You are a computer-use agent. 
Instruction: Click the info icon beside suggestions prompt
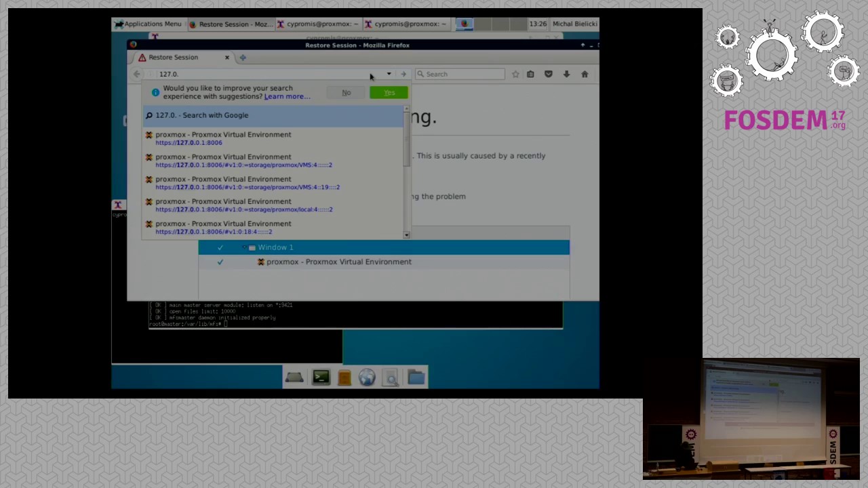[155, 92]
